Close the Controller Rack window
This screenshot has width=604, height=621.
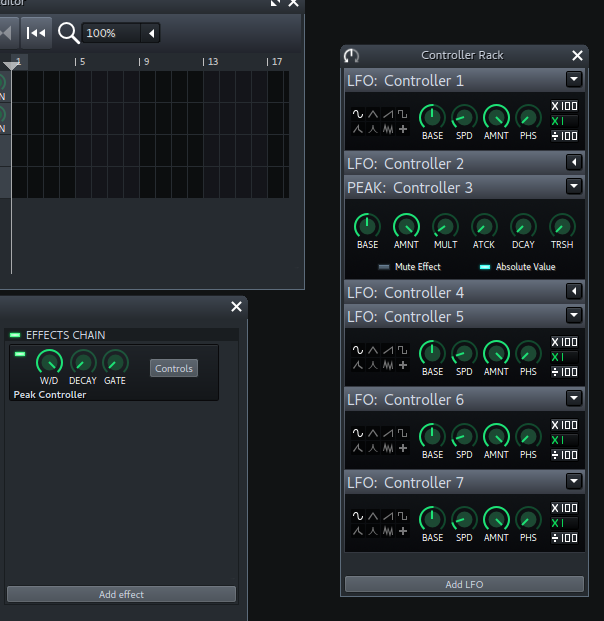tap(577, 55)
